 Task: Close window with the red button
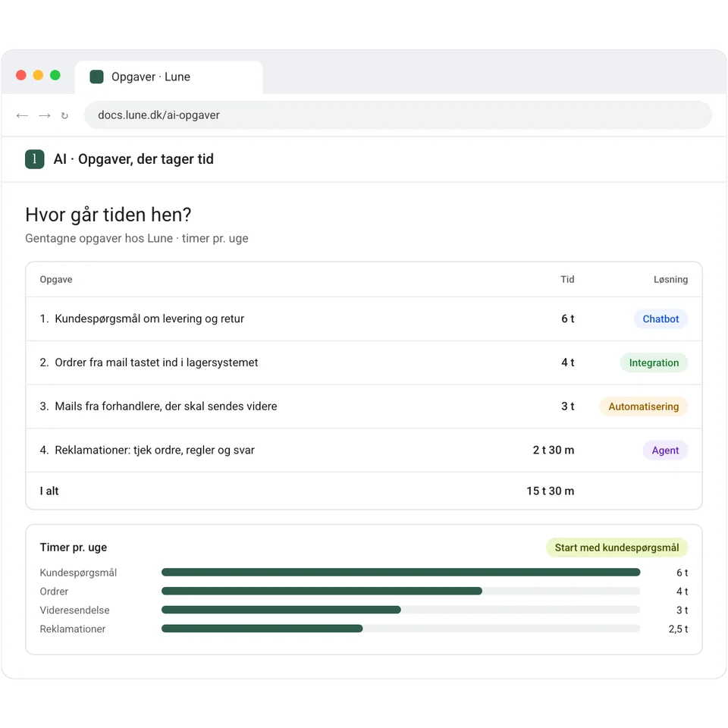click(x=21, y=75)
